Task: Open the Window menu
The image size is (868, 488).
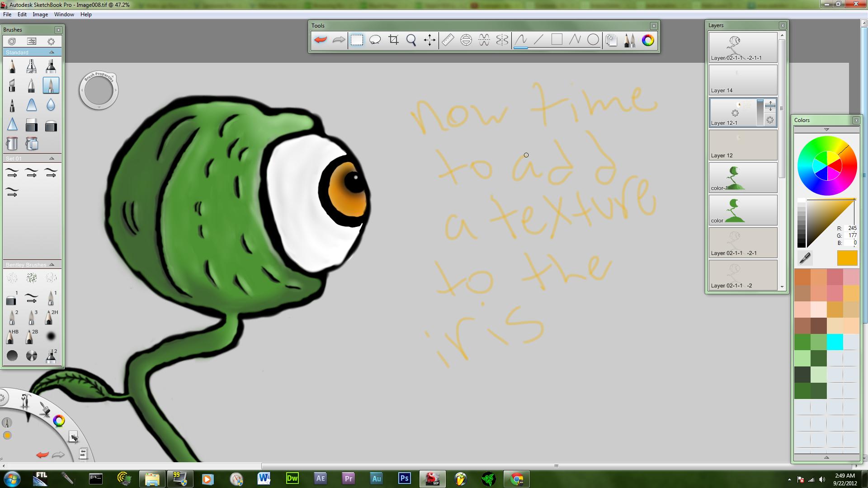Action: [x=64, y=14]
